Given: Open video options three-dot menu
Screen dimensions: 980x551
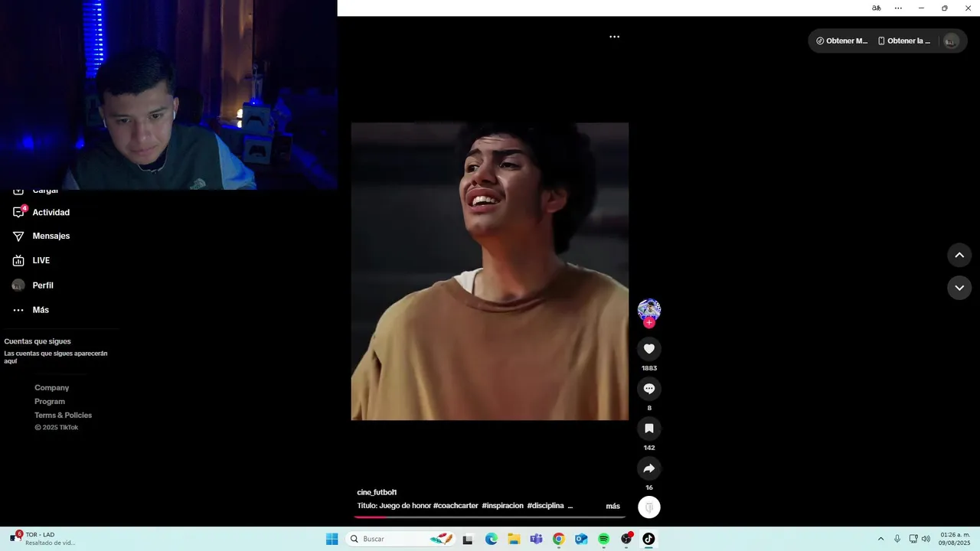Looking at the screenshot, I should tap(614, 37).
